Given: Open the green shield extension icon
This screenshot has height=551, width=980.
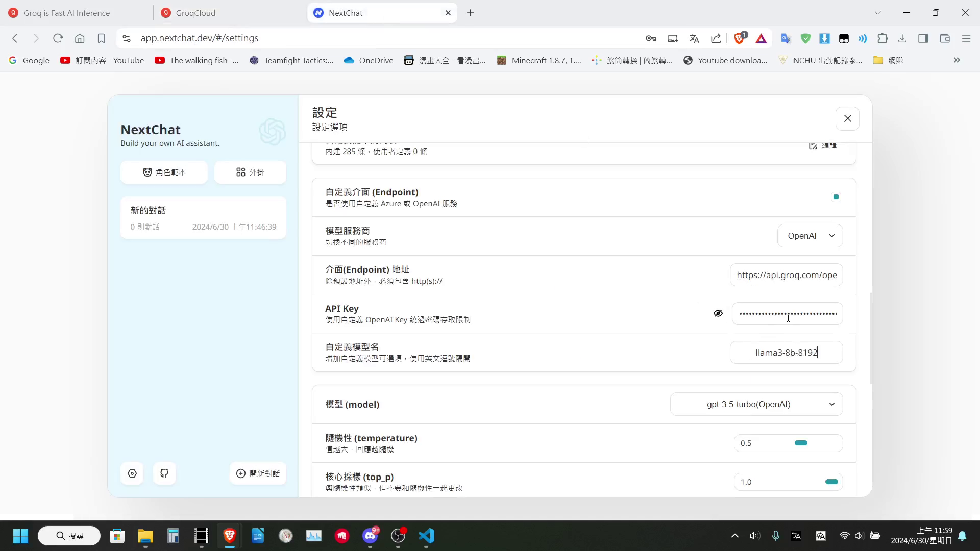Looking at the screenshot, I should pyautogui.click(x=805, y=38).
